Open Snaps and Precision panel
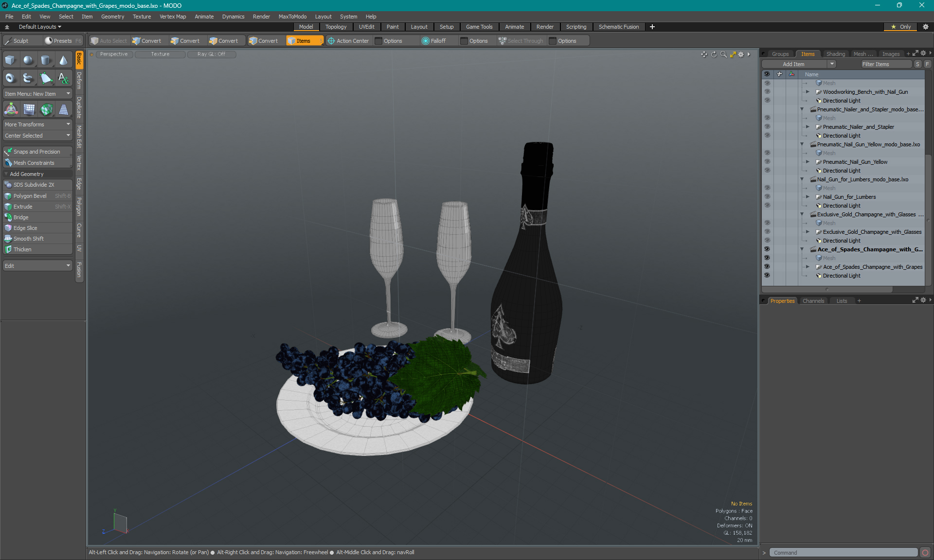934x560 pixels. point(37,152)
